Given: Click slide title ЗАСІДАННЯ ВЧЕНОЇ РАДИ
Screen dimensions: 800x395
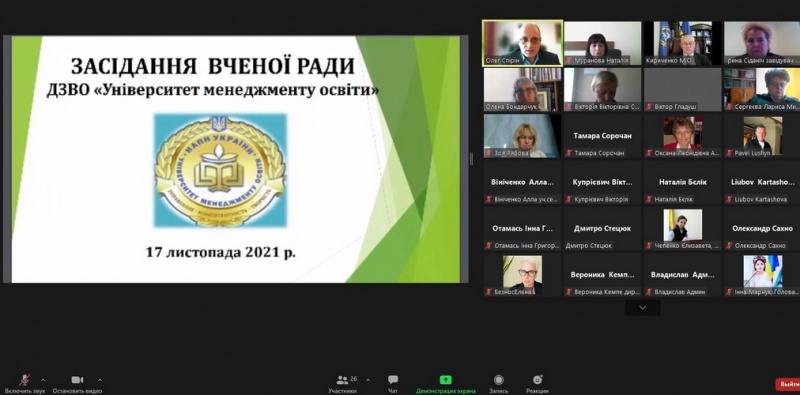Looking at the screenshot, I should tap(212, 67).
